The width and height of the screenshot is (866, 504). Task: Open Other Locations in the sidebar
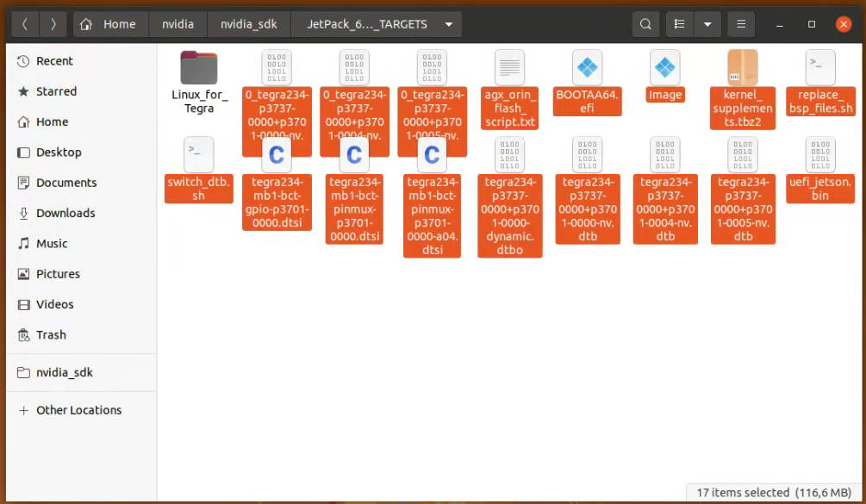click(78, 410)
